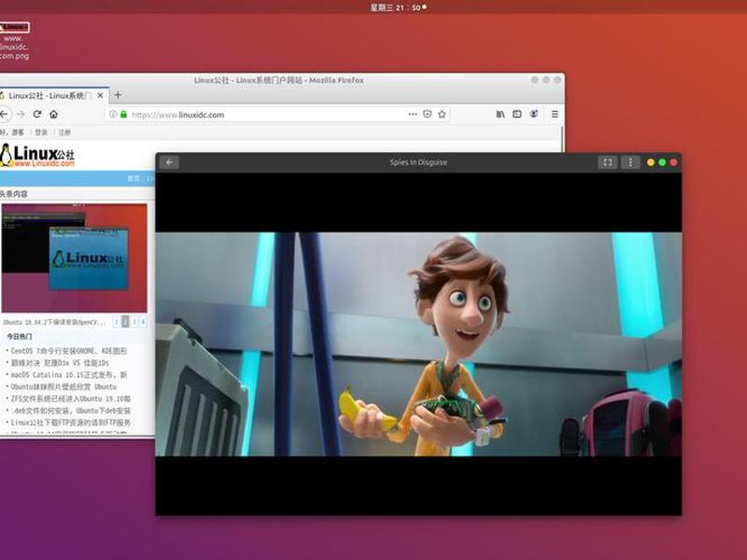Open the 首页 nav item on the blue bar
The image size is (747, 560).
point(134,178)
